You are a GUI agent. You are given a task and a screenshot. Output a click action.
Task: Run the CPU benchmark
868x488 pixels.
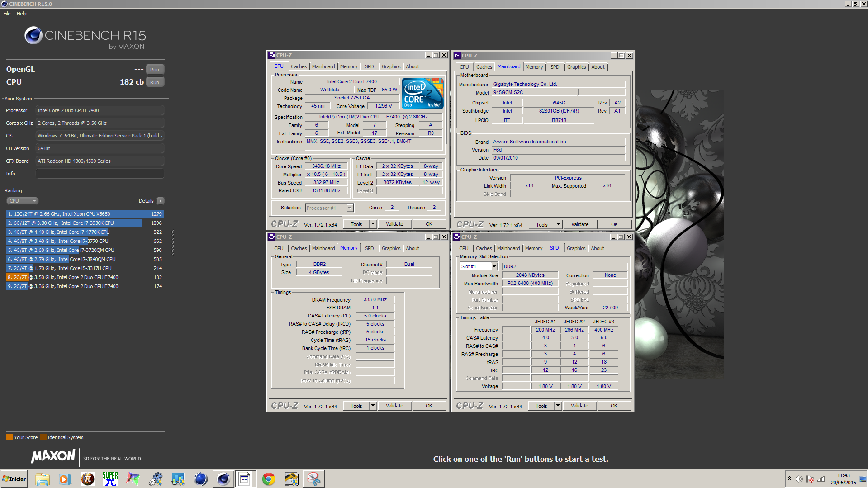coord(155,82)
